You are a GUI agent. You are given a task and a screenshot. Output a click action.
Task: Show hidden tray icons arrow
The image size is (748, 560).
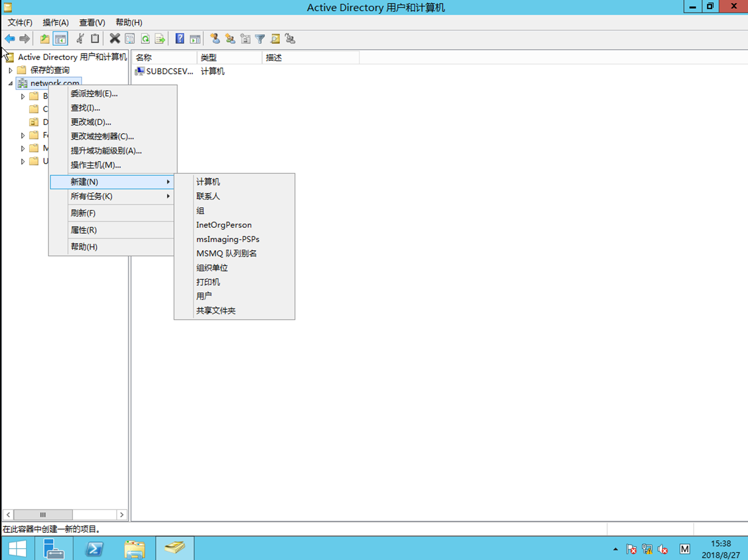click(x=615, y=549)
